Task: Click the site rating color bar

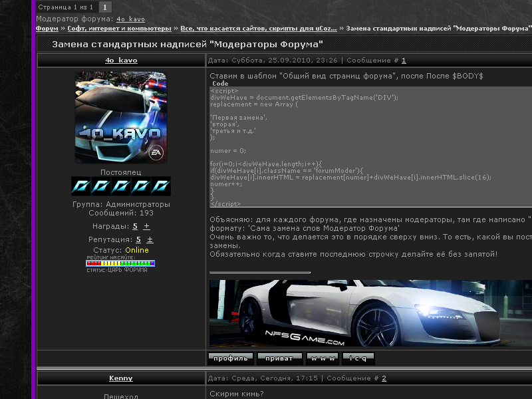Action: 120,263
